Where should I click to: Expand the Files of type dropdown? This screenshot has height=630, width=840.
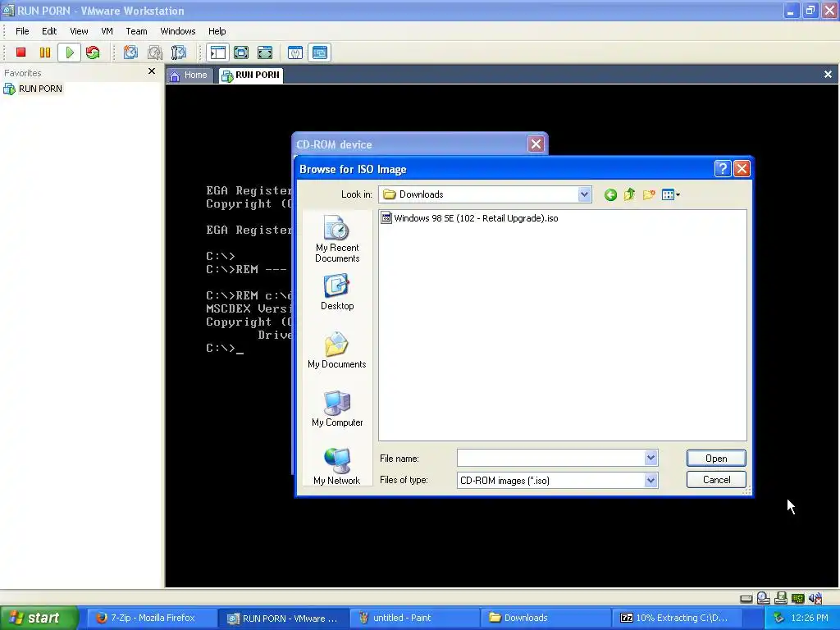pos(651,481)
